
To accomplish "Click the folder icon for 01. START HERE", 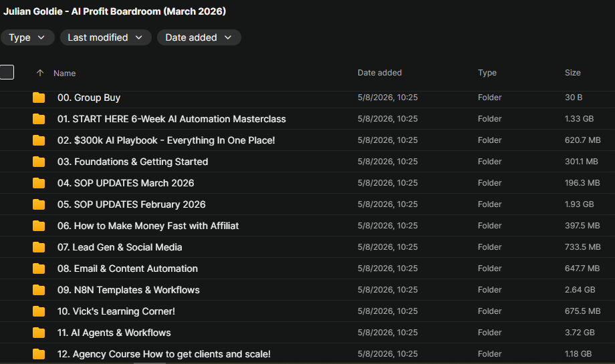I will (x=39, y=119).
